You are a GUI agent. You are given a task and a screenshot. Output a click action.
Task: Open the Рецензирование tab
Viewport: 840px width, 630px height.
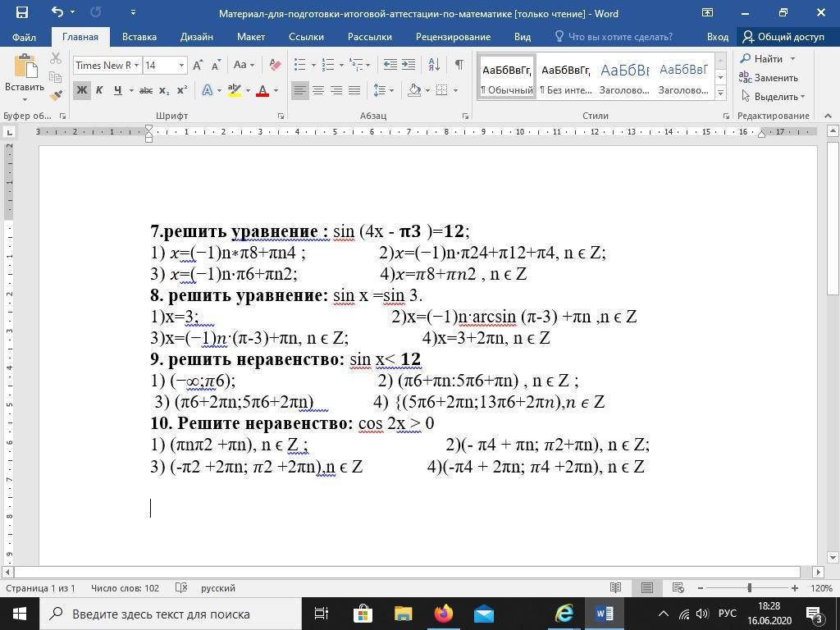[453, 37]
